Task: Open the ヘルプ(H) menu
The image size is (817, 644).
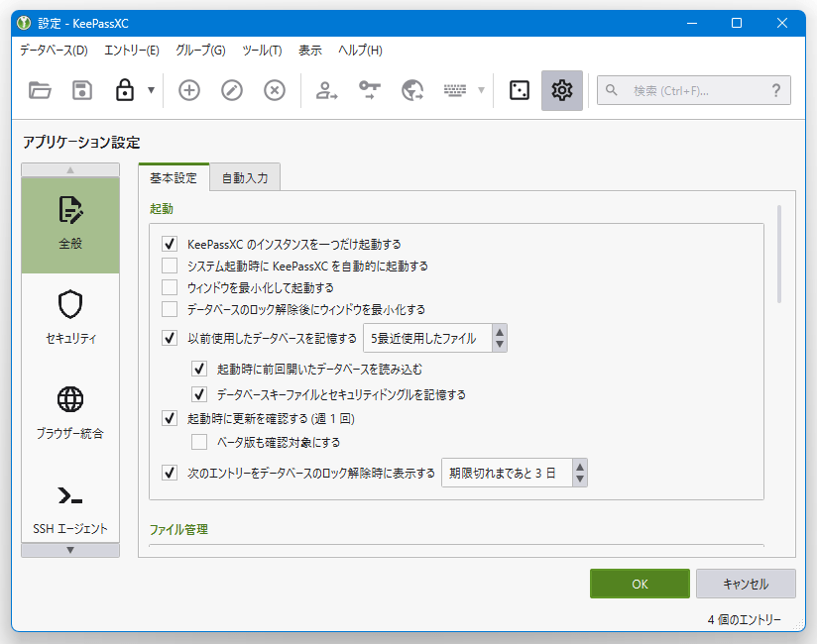Action: tap(360, 51)
